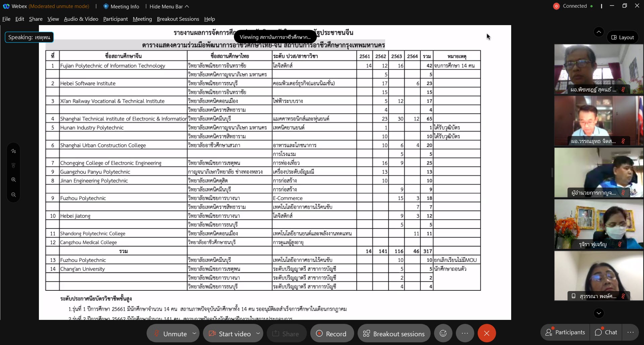Select ผู้อำนวยการกาญจ participant video
This screenshot has width=644, height=345.
coord(599,172)
